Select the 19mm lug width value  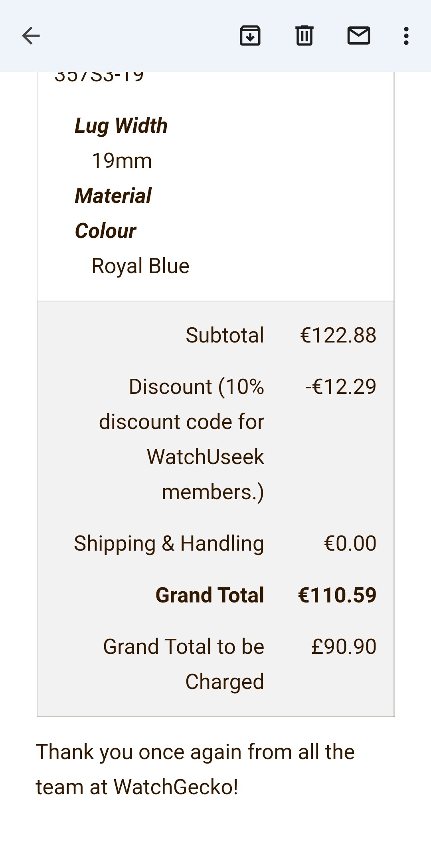[122, 161]
